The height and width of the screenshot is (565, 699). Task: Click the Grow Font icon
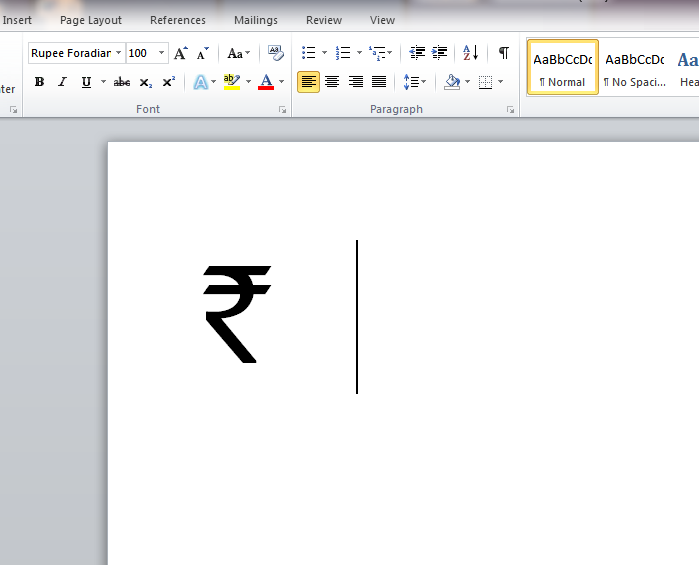[x=181, y=53]
